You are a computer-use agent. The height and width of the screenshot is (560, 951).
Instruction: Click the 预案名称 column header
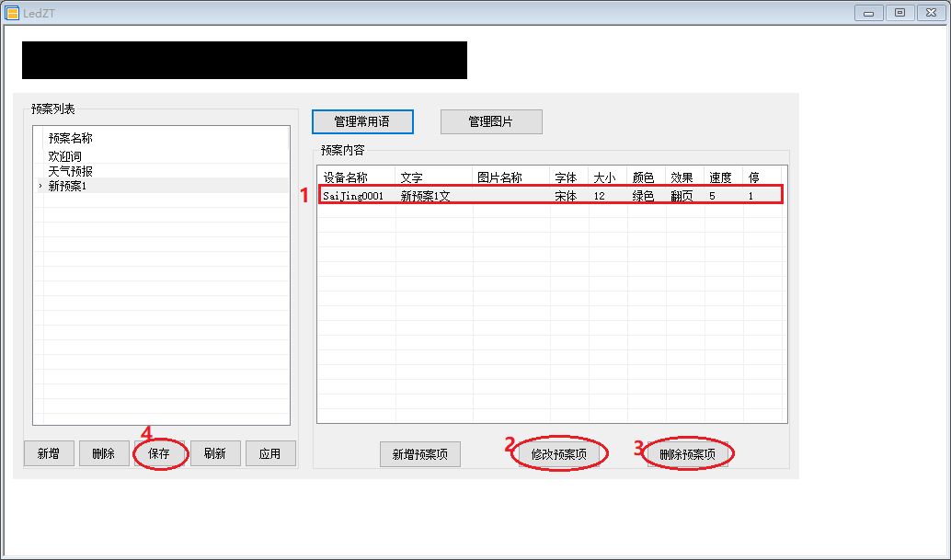click(x=166, y=138)
